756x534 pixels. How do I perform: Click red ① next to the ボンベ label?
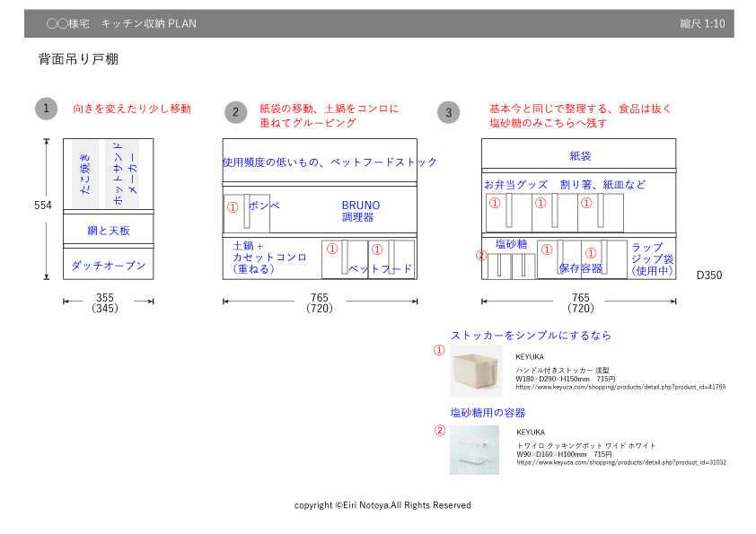point(233,206)
